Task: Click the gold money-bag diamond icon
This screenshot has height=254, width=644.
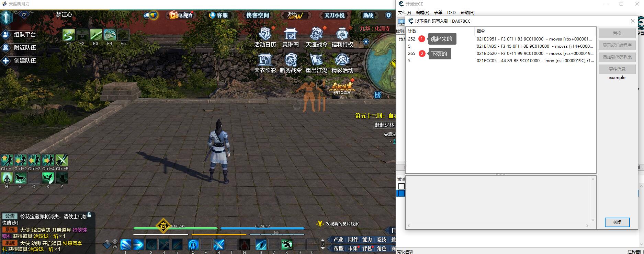Action: 163,226
